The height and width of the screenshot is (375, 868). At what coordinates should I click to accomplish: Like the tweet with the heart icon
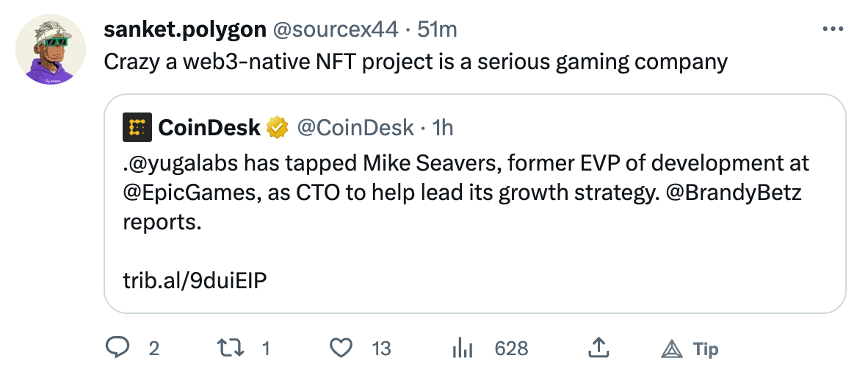(341, 348)
